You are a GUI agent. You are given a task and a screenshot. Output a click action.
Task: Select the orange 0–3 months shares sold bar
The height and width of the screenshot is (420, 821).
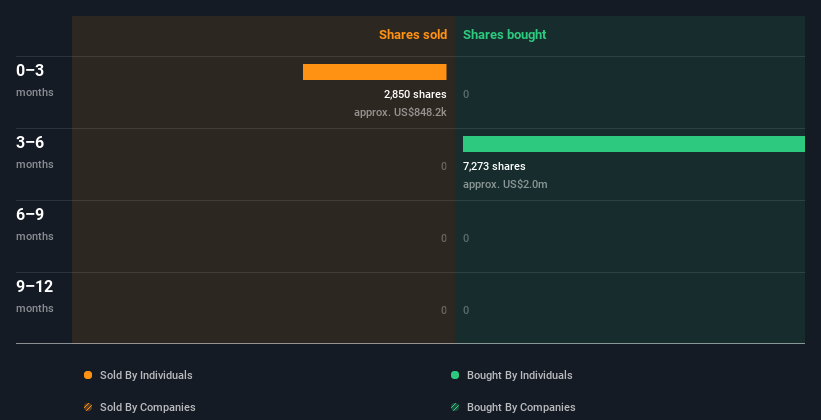coord(375,72)
